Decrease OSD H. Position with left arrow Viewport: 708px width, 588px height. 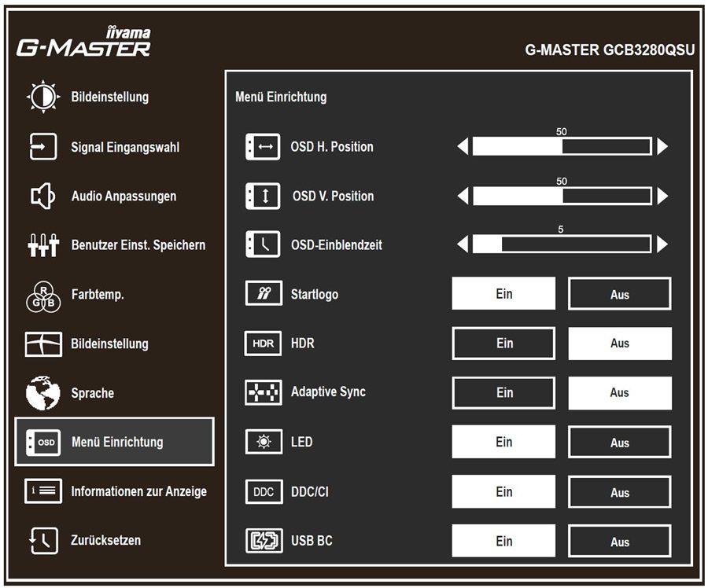(463, 147)
